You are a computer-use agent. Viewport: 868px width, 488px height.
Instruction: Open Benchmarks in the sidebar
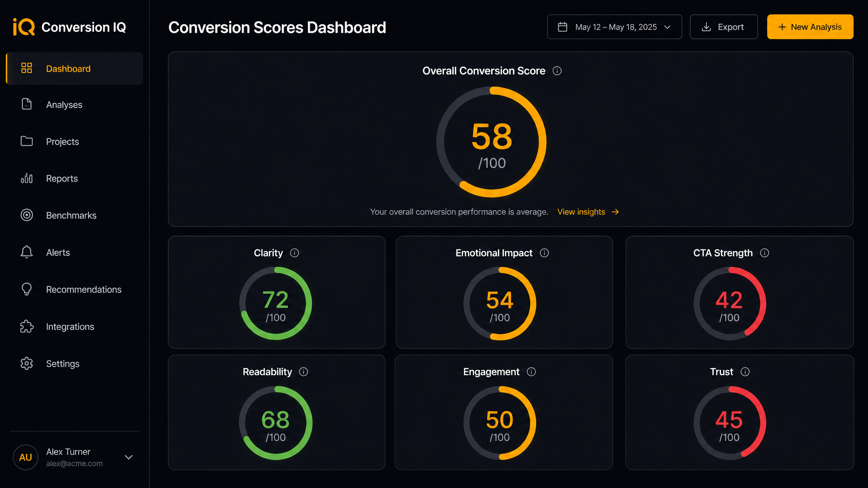coord(75,215)
